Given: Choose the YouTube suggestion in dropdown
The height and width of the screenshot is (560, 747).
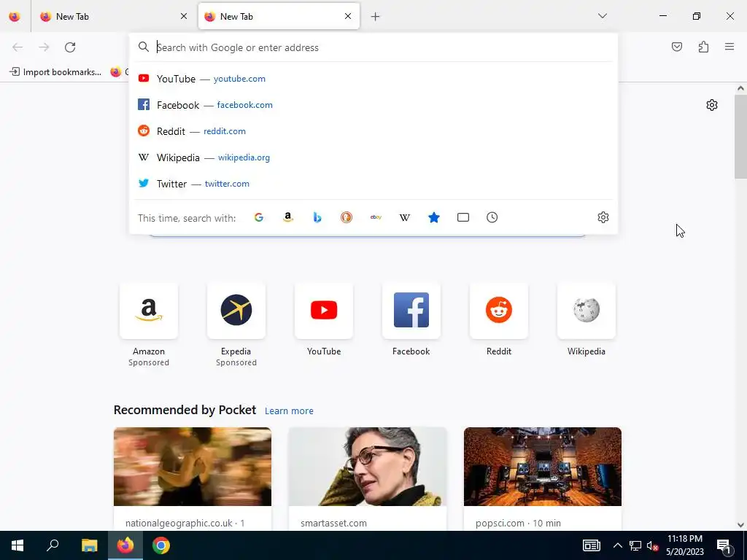Looking at the screenshot, I should pos(373,79).
